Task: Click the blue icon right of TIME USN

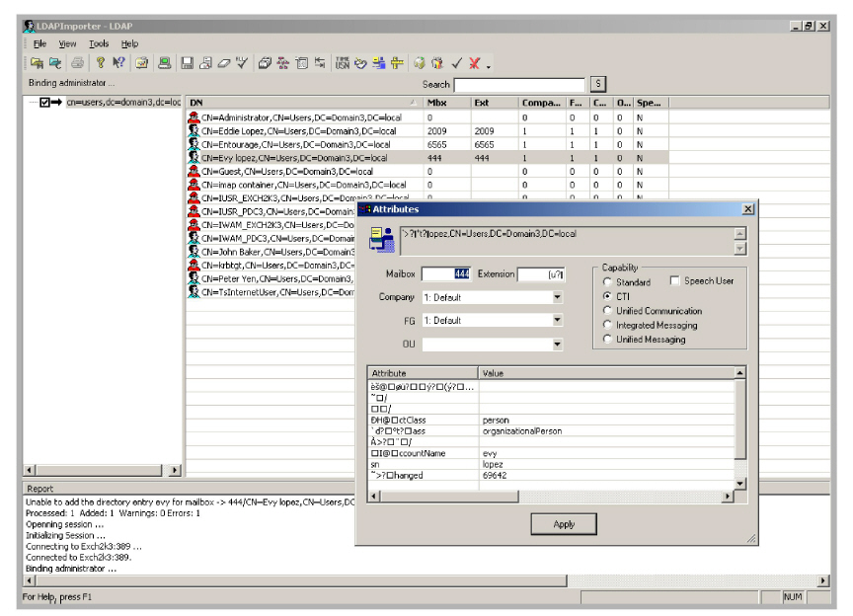Action: [x=360, y=63]
